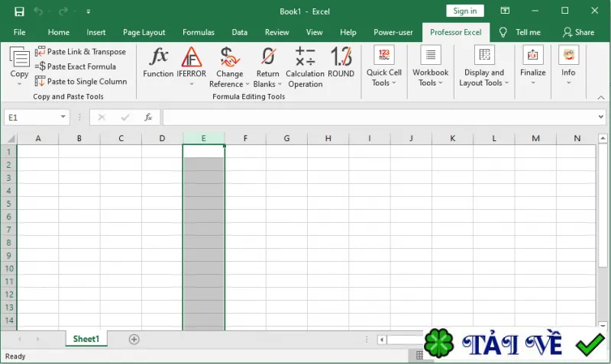
Task: Click the Sign in button
Action: [x=465, y=11]
